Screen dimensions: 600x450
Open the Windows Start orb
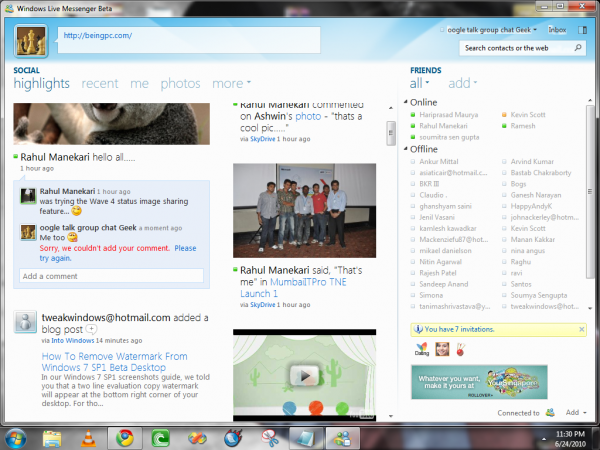(15, 439)
